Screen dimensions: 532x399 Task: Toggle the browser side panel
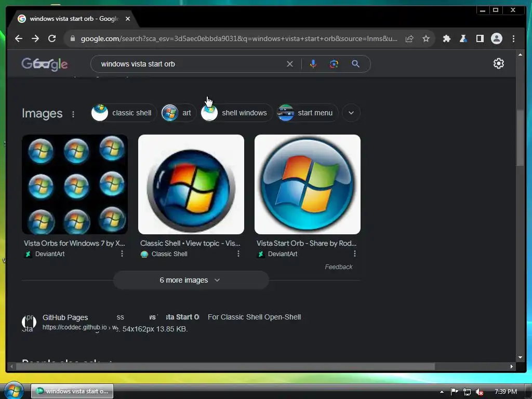tap(480, 38)
